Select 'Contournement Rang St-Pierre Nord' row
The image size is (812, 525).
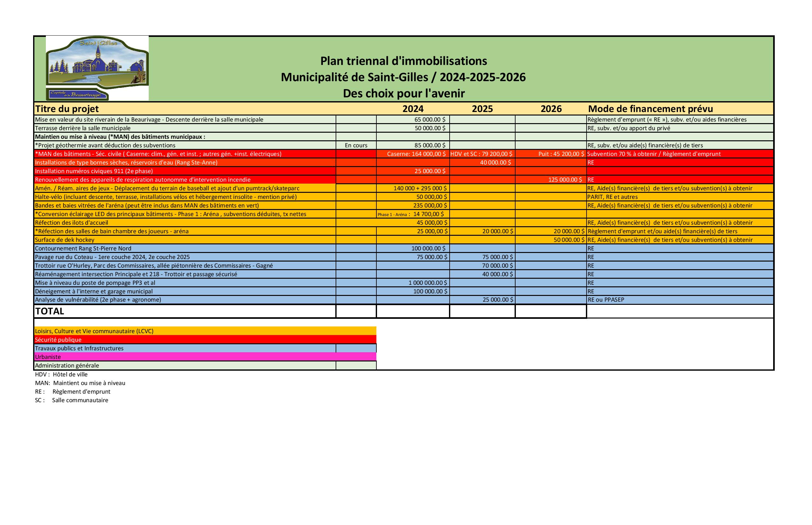(83, 248)
